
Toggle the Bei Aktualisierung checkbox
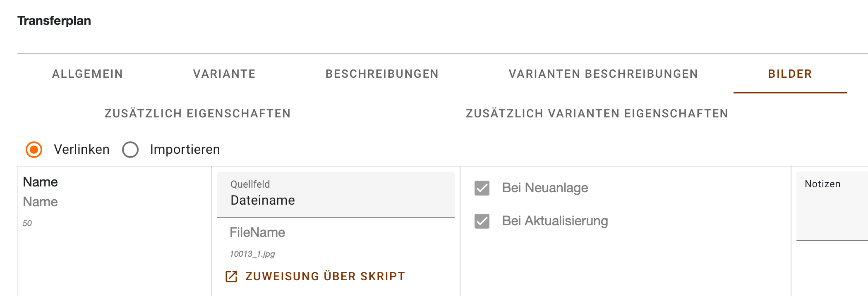tap(482, 221)
